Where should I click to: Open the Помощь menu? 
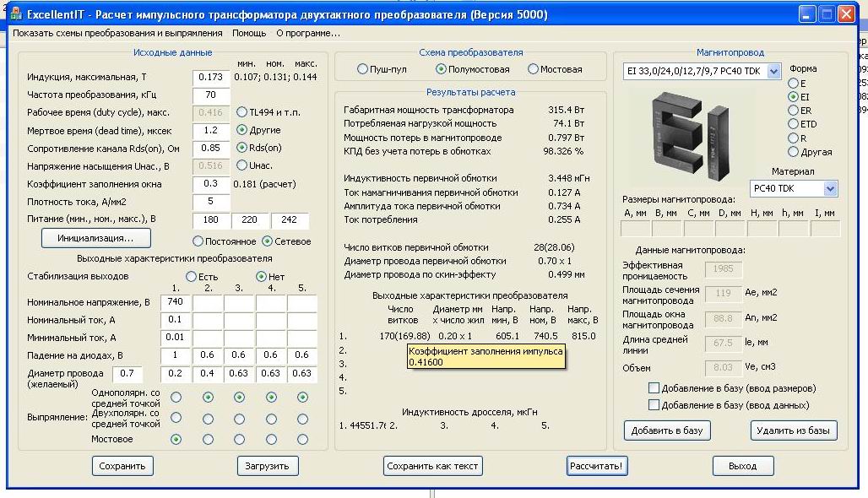point(249,33)
